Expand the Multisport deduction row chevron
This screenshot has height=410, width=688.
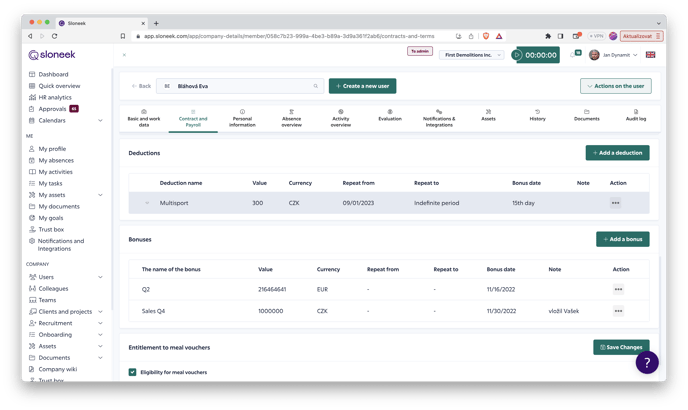click(x=147, y=203)
